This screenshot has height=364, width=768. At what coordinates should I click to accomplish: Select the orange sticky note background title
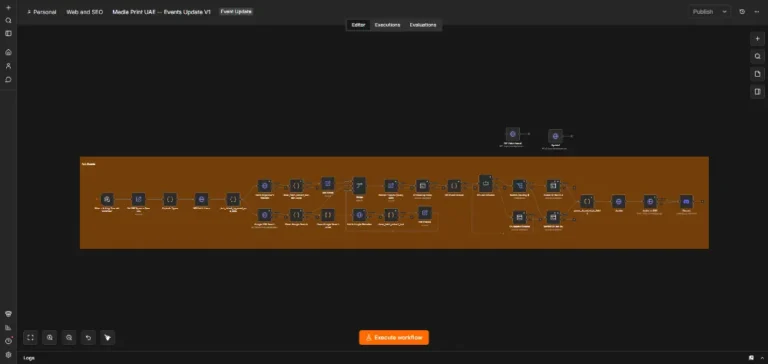(89, 164)
